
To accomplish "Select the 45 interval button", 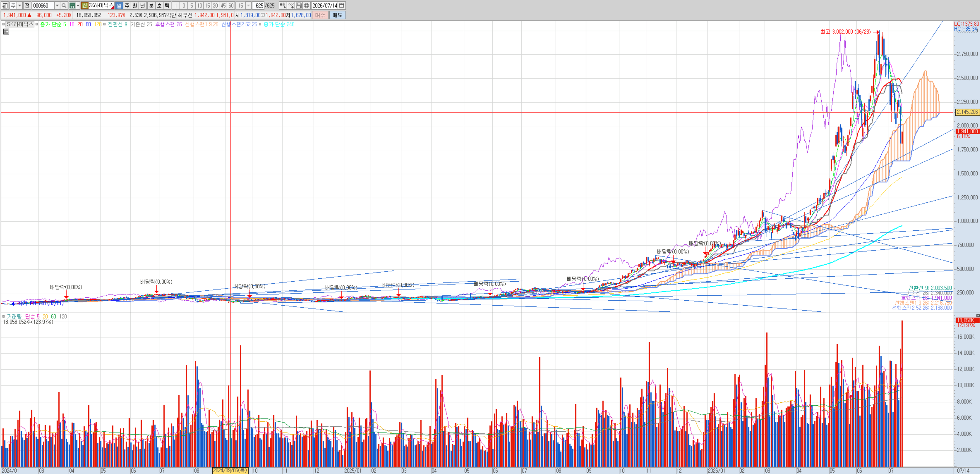I will click(x=223, y=6).
